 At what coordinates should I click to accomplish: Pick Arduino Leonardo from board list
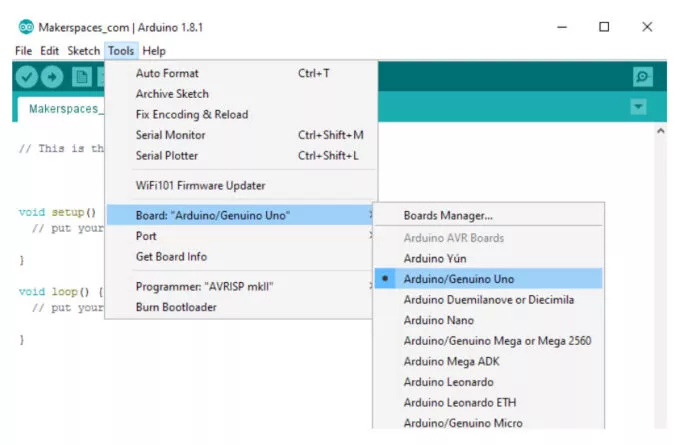tap(450, 382)
